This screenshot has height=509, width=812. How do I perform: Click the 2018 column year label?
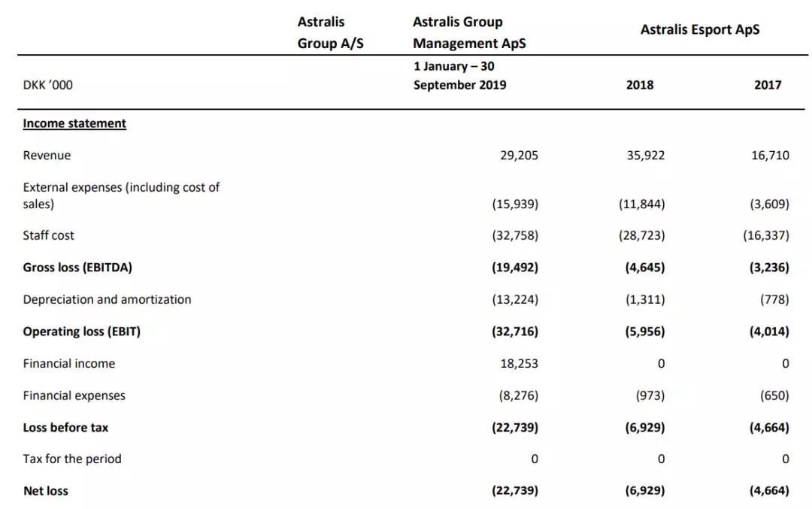[640, 85]
